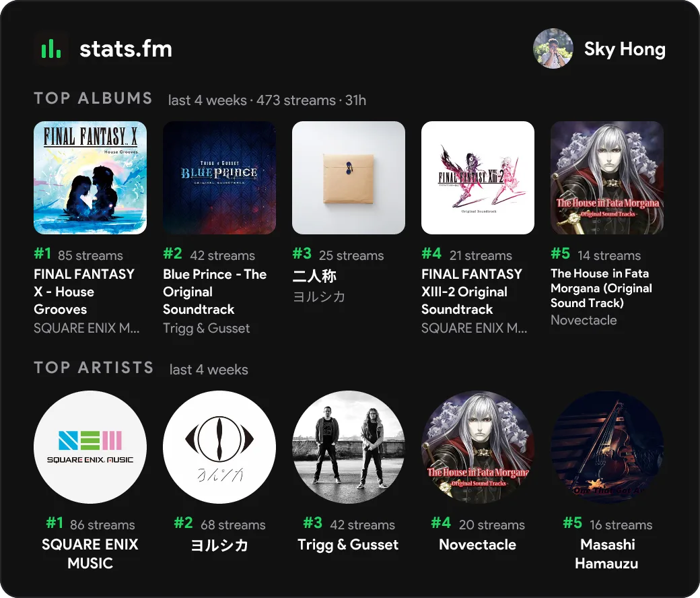This screenshot has width=700, height=598.
Task: Click 'Trigg & Gusset' artist under Blue Prince album
Action: pos(206,328)
